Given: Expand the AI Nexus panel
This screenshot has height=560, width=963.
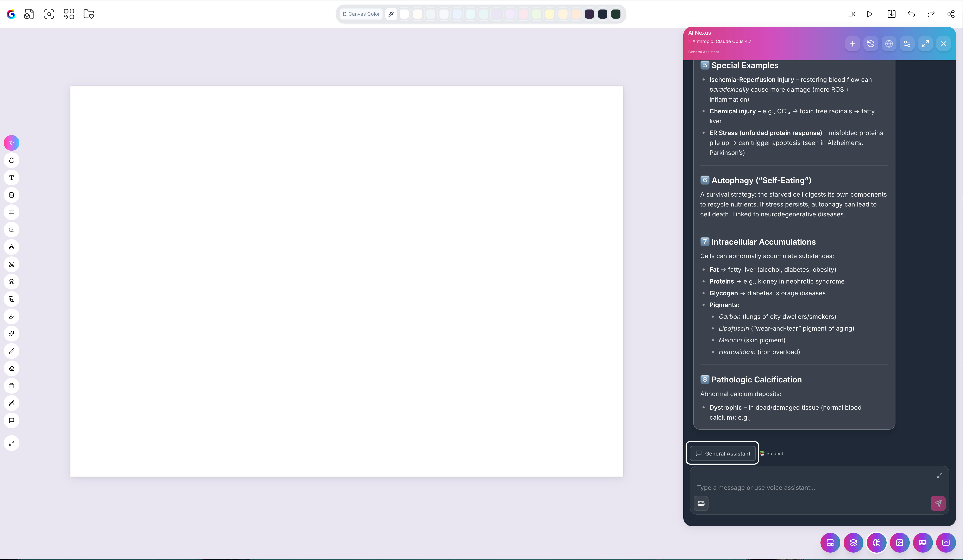Looking at the screenshot, I should tap(926, 44).
